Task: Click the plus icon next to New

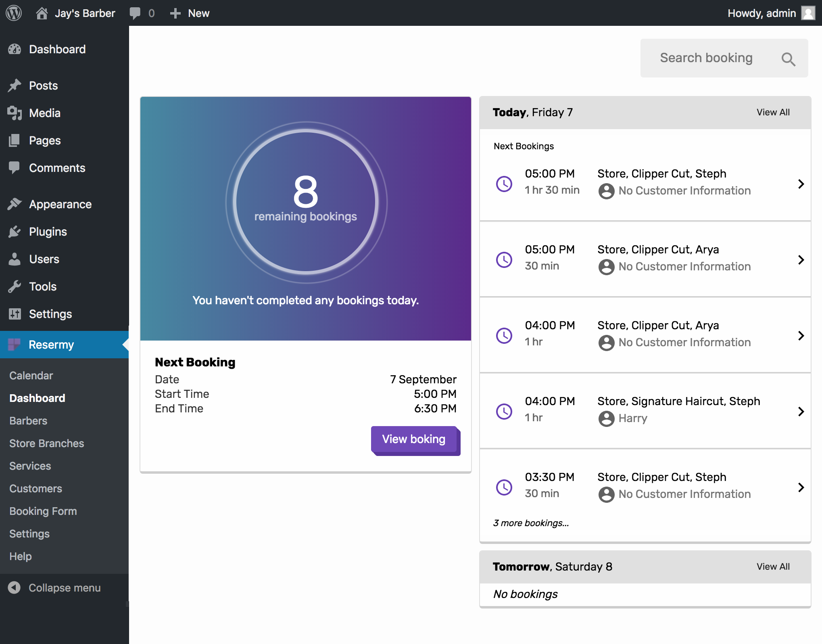Action: pyautogui.click(x=175, y=13)
